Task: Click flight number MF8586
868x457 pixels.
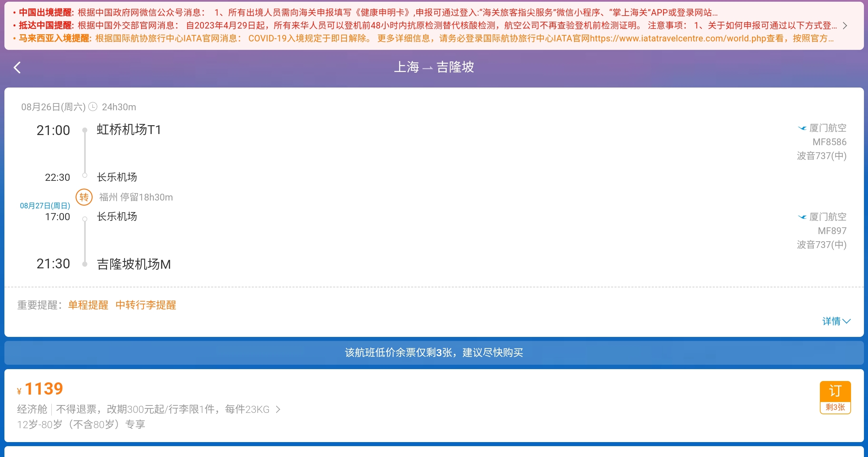Action: pyautogui.click(x=829, y=142)
